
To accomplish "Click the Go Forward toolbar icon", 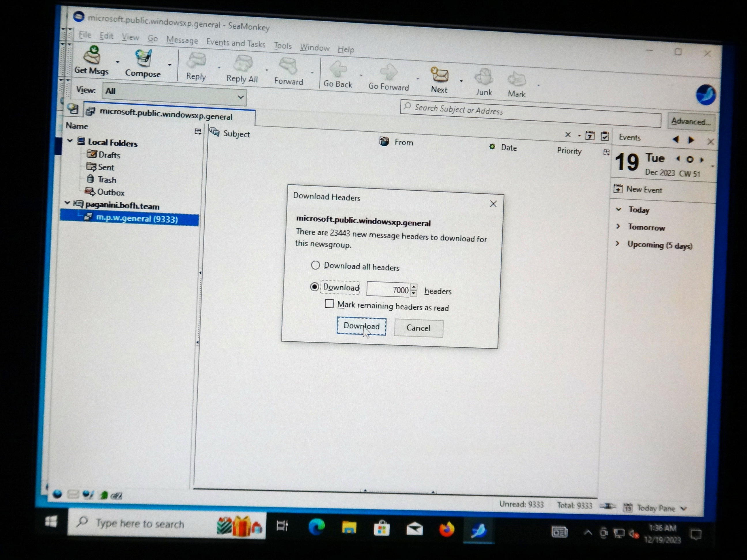I will tap(389, 72).
